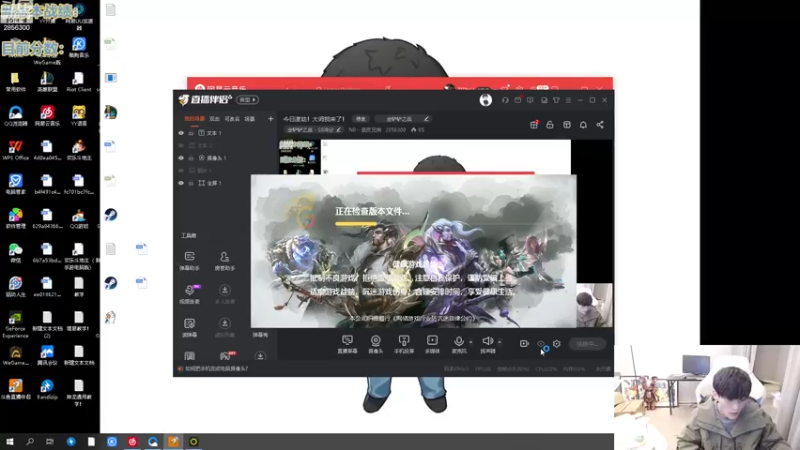Switch to the 场景 scene tab

coord(249,119)
